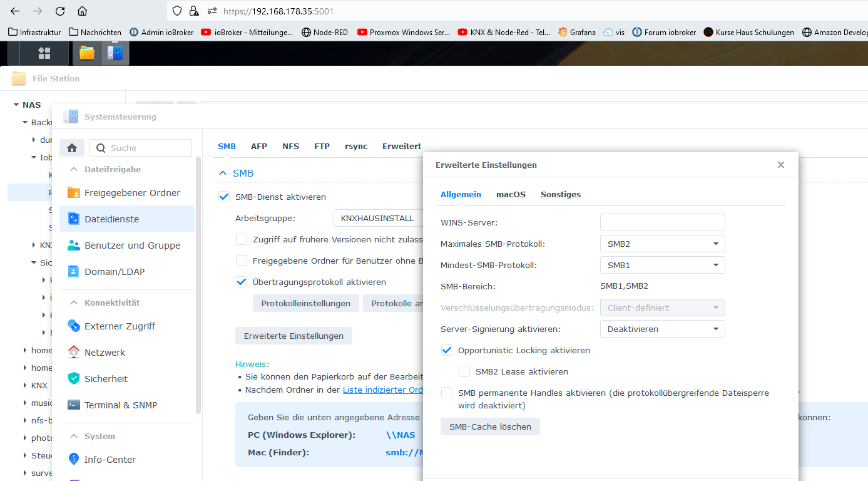The image size is (868, 481).
Task: Open the Infrastruktur bookmark folder
Action: (x=34, y=32)
